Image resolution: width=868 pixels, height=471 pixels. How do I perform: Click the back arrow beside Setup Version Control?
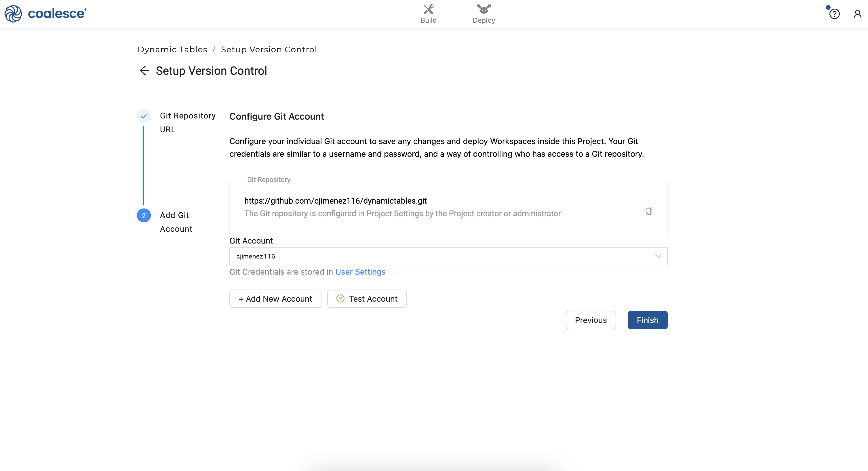[x=144, y=71]
